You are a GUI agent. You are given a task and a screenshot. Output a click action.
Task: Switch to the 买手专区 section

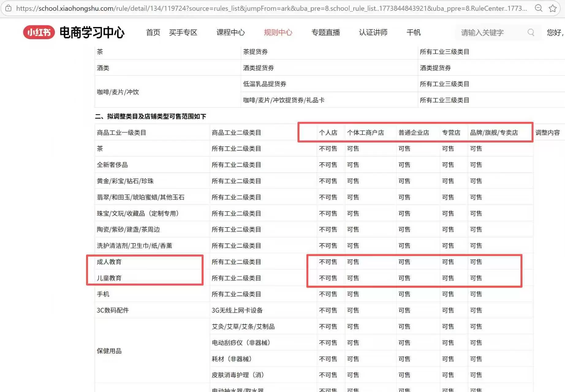coord(183,32)
